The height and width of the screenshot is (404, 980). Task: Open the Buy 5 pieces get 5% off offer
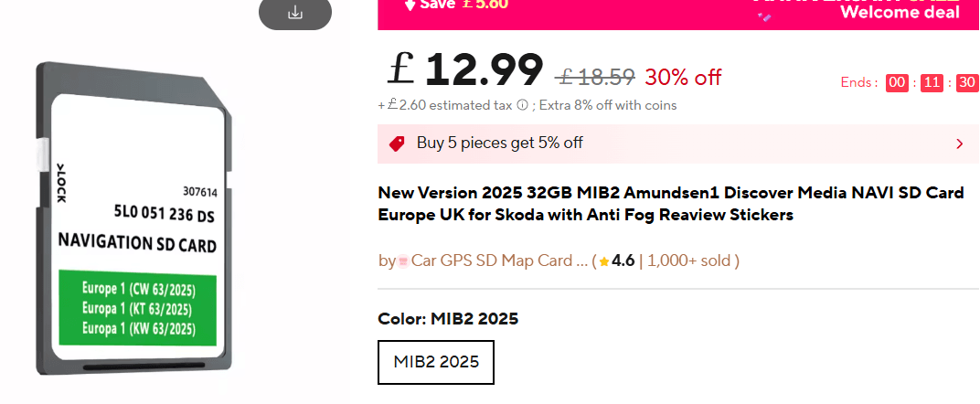[499, 143]
